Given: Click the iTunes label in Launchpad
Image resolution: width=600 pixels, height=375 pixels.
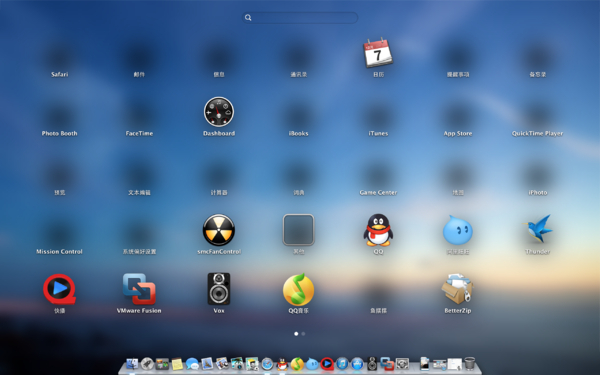Looking at the screenshot, I should coord(378,133).
